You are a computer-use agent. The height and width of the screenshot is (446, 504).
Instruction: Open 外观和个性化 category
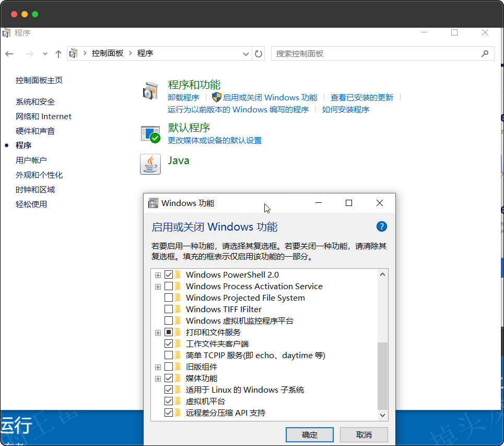tap(39, 175)
